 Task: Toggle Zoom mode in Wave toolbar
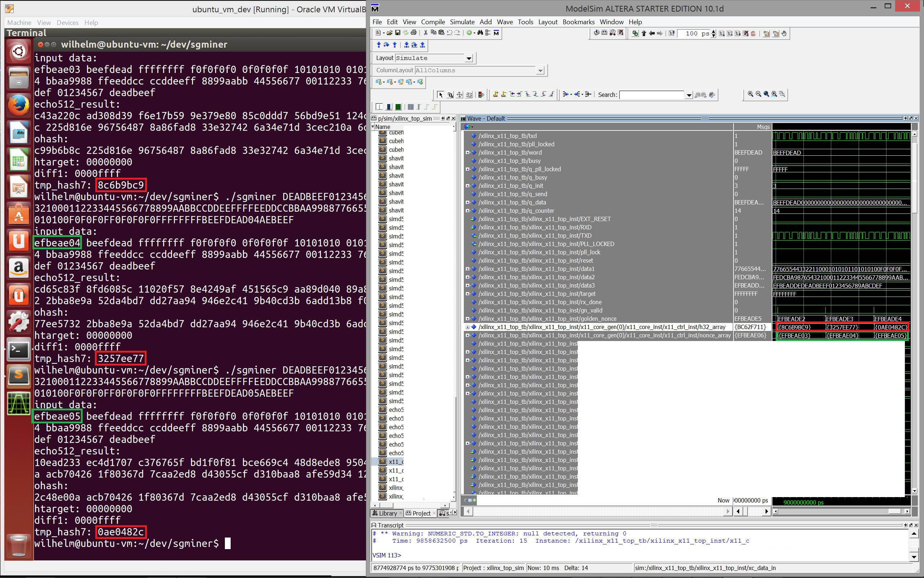click(450, 94)
